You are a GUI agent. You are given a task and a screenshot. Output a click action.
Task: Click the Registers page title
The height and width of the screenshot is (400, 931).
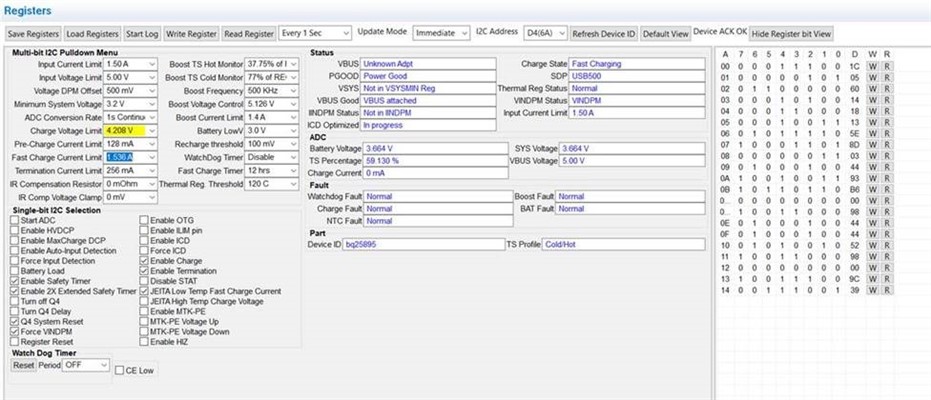(27, 11)
